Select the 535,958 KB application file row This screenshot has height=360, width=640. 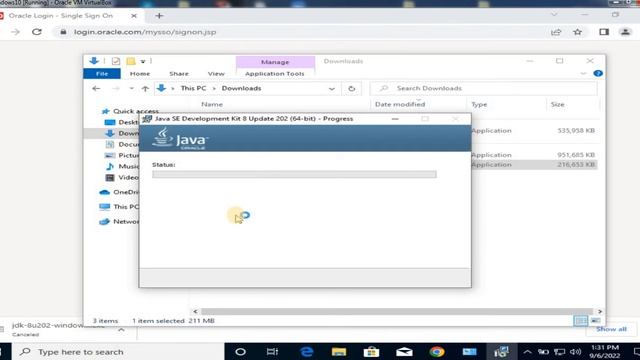point(534,131)
